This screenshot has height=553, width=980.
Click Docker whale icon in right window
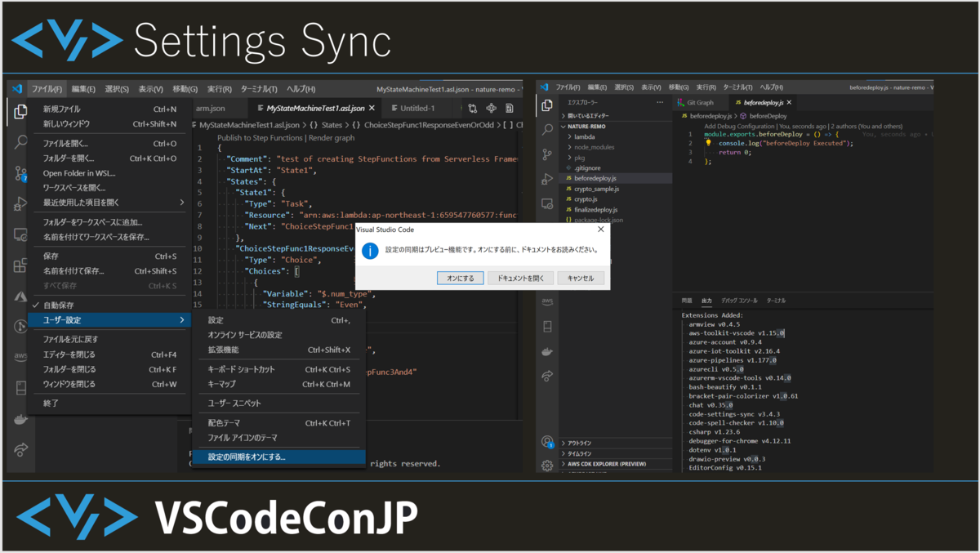(x=547, y=352)
